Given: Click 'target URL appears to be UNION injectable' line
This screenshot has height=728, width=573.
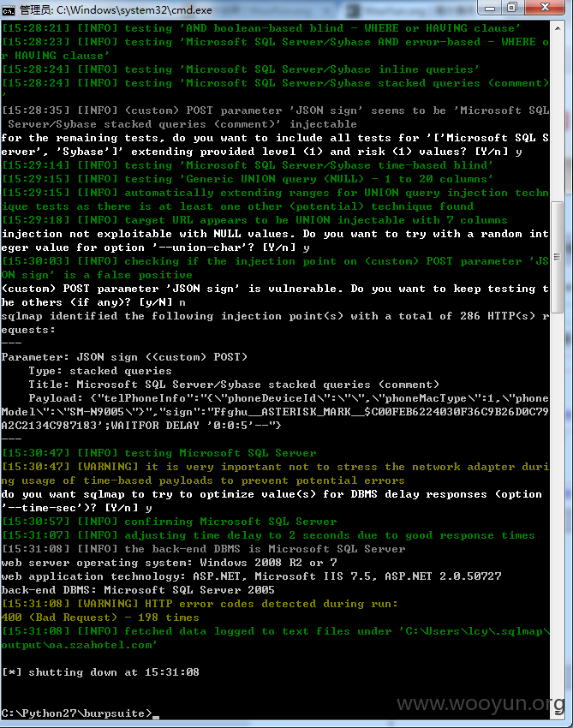Looking at the screenshot, I should (254, 219).
